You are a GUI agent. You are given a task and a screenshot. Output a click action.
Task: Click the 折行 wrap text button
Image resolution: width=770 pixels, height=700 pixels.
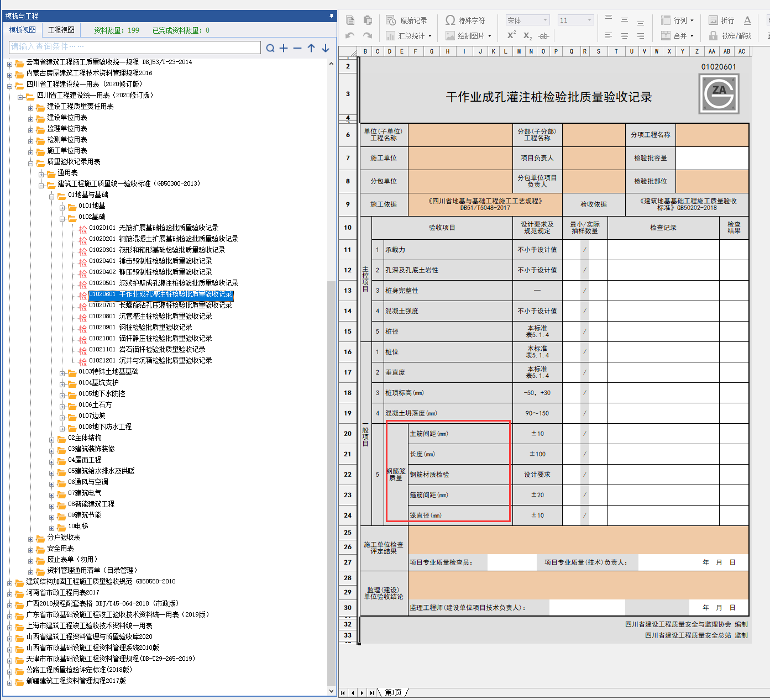722,20
